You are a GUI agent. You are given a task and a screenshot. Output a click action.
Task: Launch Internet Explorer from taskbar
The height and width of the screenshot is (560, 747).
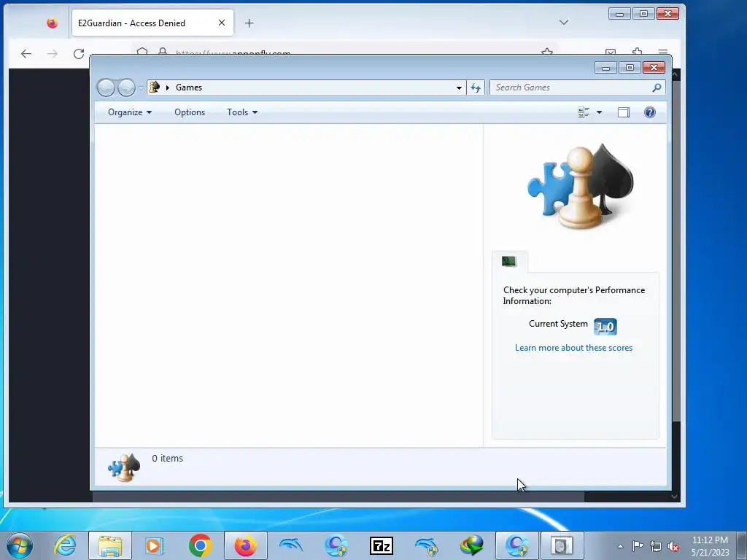[x=65, y=545]
